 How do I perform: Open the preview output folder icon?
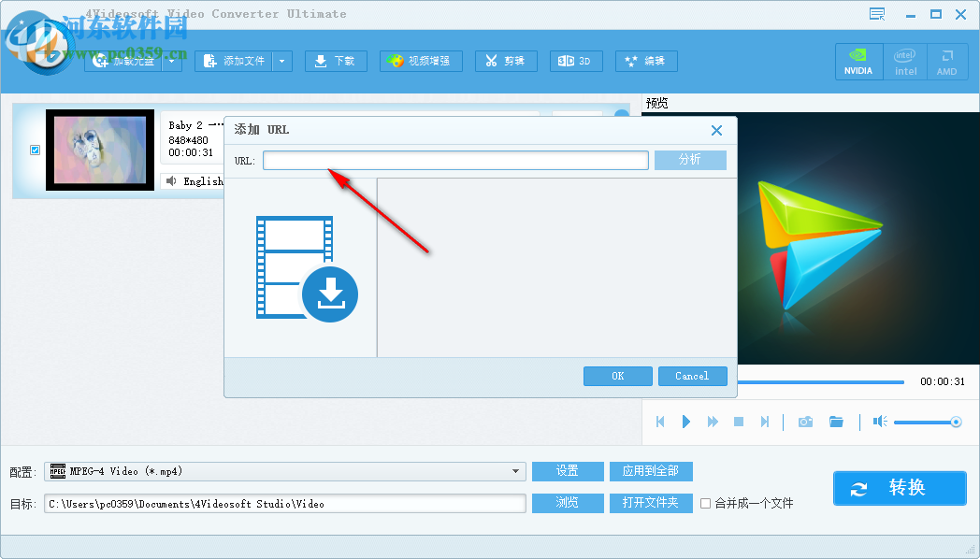coord(836,422)
